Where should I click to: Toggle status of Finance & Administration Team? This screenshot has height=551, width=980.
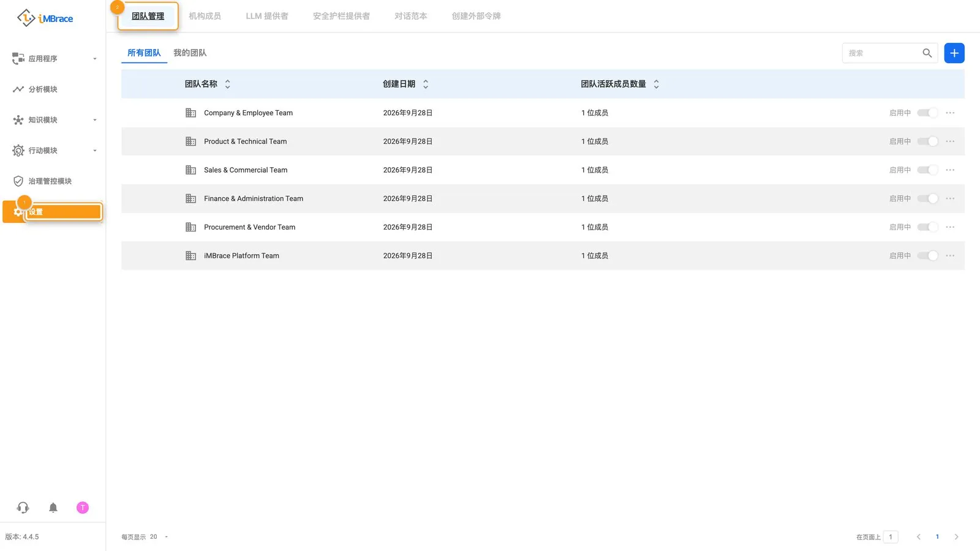(927, 198)
